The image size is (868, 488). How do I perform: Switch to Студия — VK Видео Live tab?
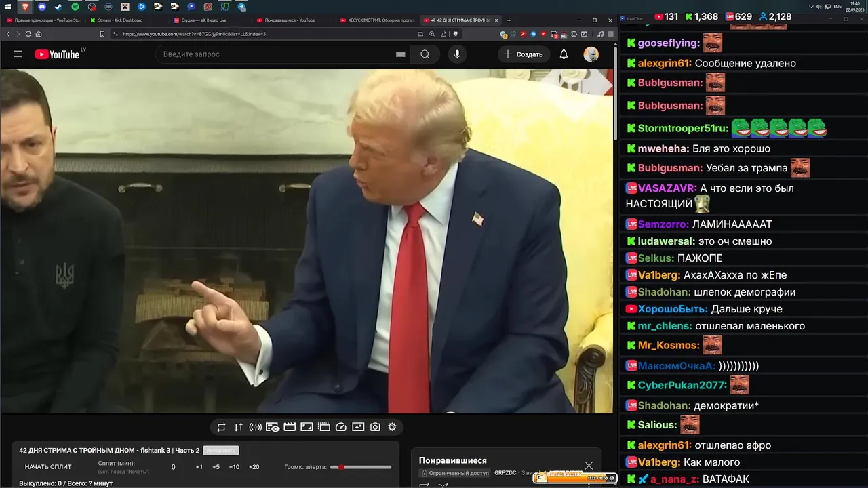[210, 20]
